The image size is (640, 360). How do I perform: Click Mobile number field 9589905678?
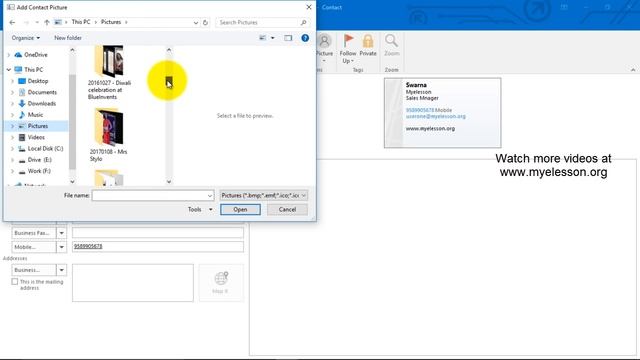pos(158,247)
